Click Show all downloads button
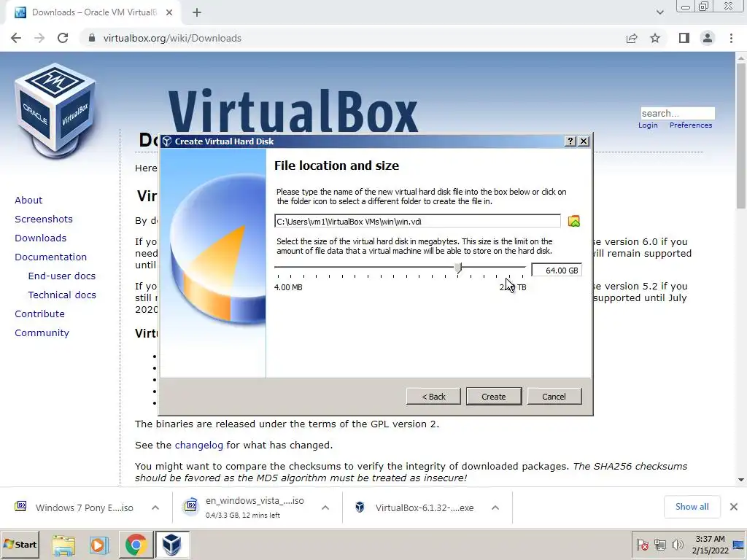The image size is (747, 560). (692, 507)
